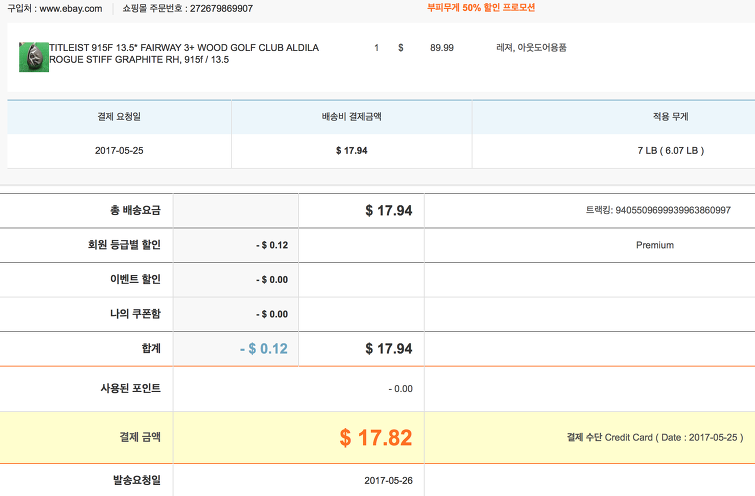Select the shipping request date 2017-05-26
Screen dimensions: 755x496
coord(389,481)
